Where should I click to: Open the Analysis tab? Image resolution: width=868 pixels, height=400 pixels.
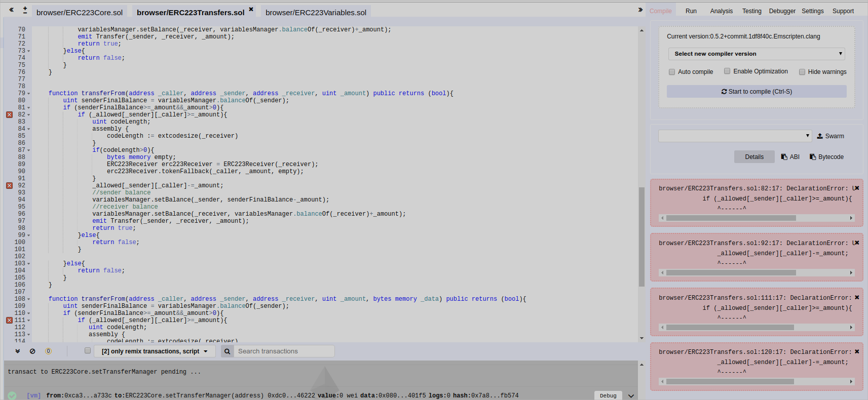point(721,11)
